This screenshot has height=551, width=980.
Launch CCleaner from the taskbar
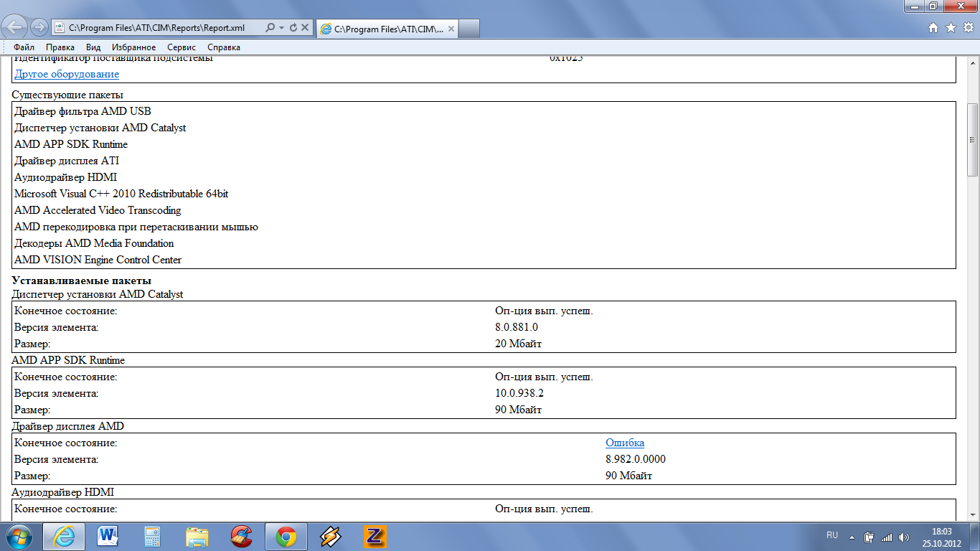(242, 536)
